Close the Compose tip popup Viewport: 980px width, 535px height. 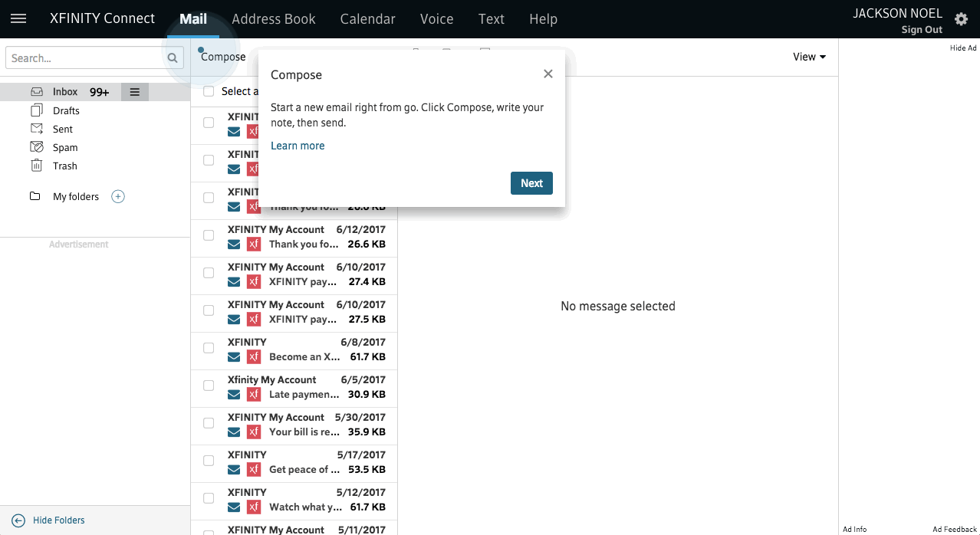click(548, 74)
